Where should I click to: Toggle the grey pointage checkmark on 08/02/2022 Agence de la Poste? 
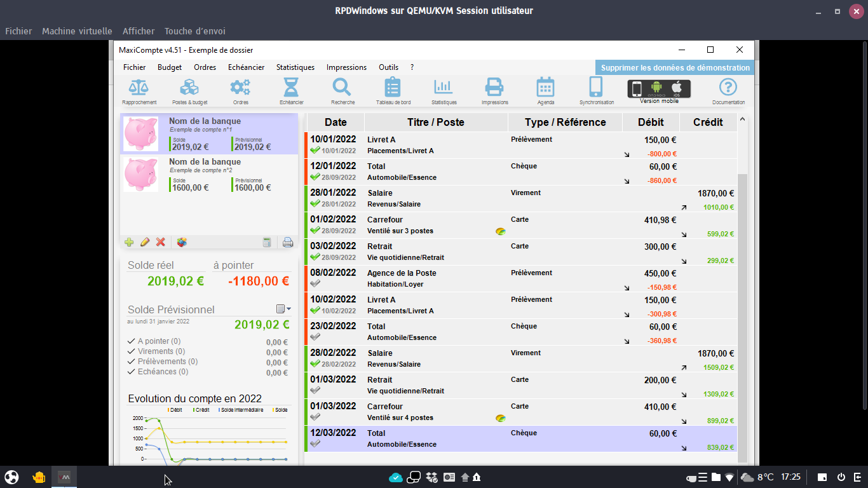click(315, 283)
